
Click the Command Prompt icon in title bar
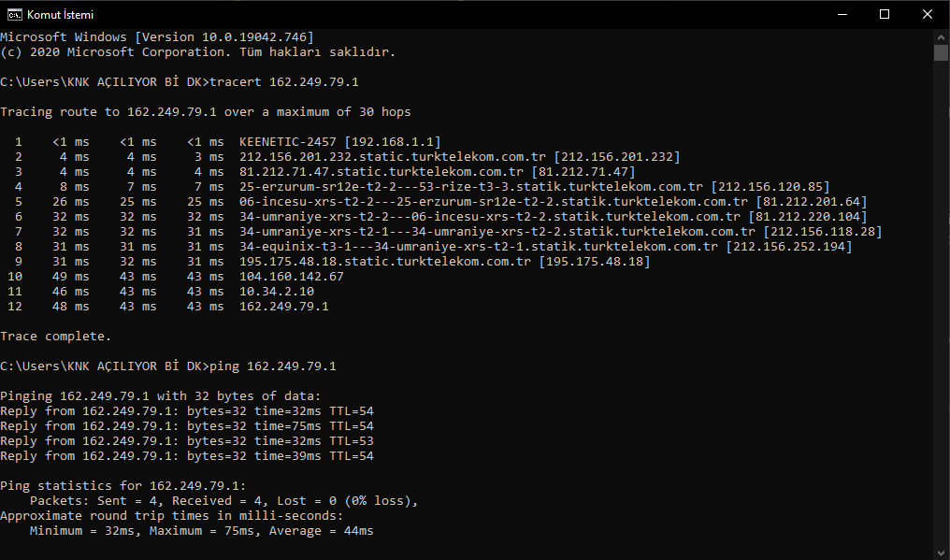15,15
